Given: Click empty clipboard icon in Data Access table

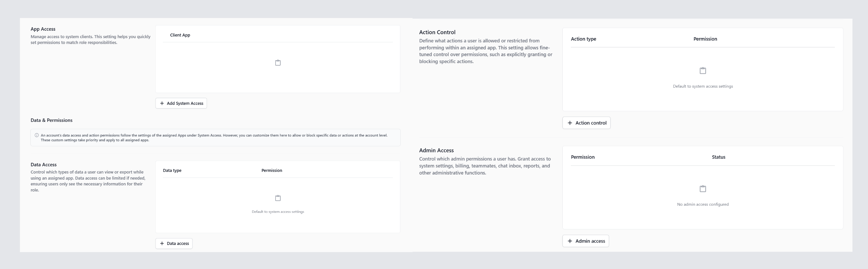Looking at the screenshot, I should click(x=278, y=198).
